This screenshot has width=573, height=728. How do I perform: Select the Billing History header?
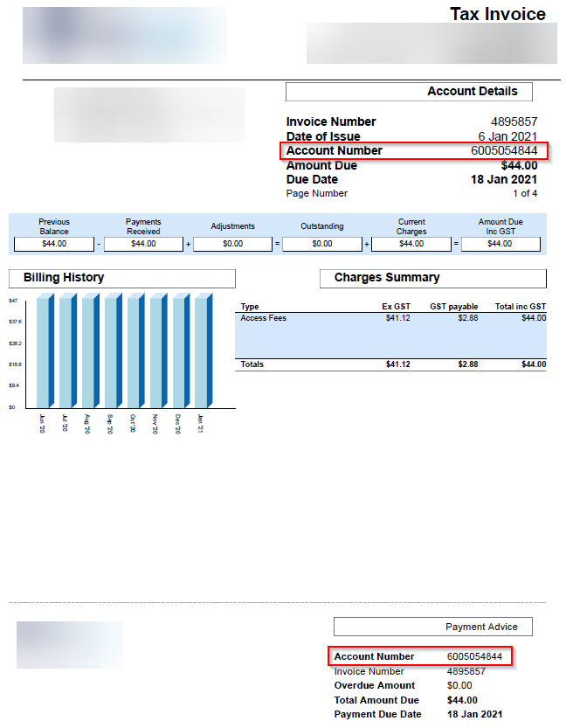point(122,278)
